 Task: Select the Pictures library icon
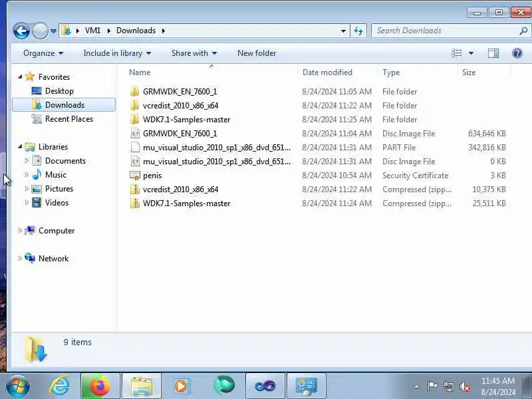pos(37,189)
